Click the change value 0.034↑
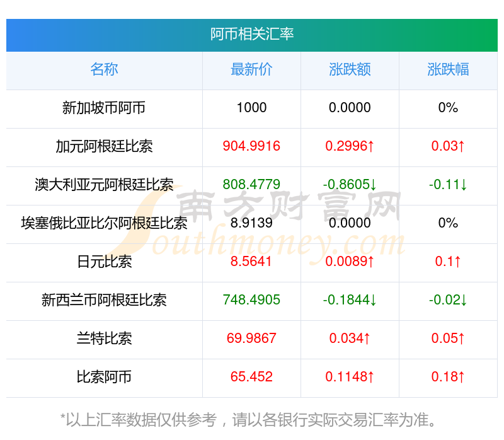The width and height of the screenshot is (504, 440). (x=350, y=339)
